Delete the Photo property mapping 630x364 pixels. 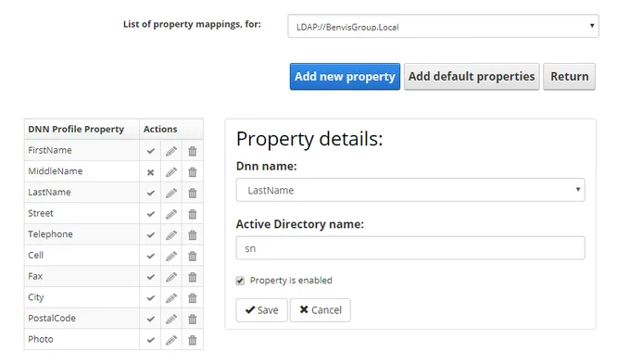pos(193,340)
